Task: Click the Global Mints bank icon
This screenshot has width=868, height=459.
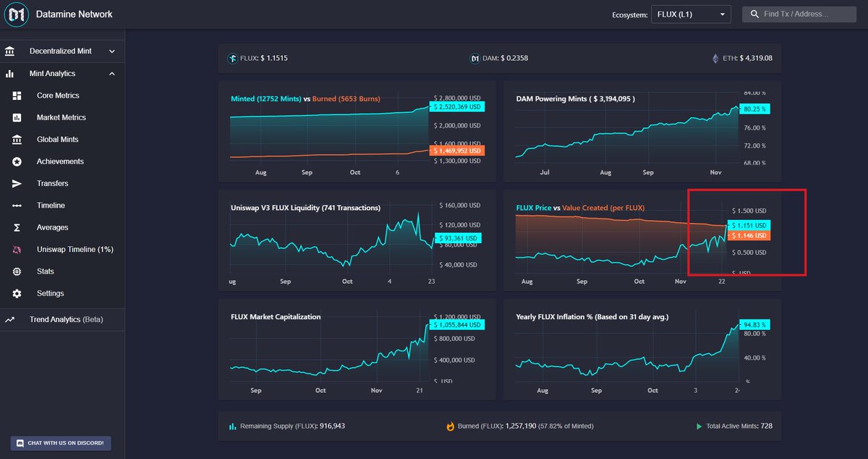Action: point(17,140)
